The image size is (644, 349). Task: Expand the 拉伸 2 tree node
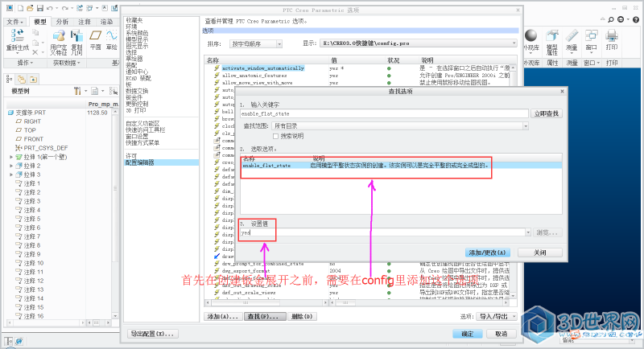pos(11,166)
